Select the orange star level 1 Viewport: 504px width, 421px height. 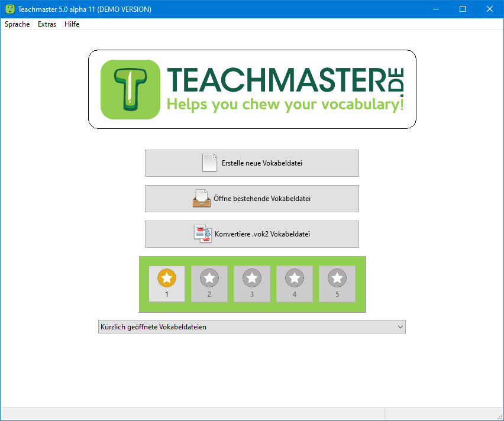[x=167, y=278]
